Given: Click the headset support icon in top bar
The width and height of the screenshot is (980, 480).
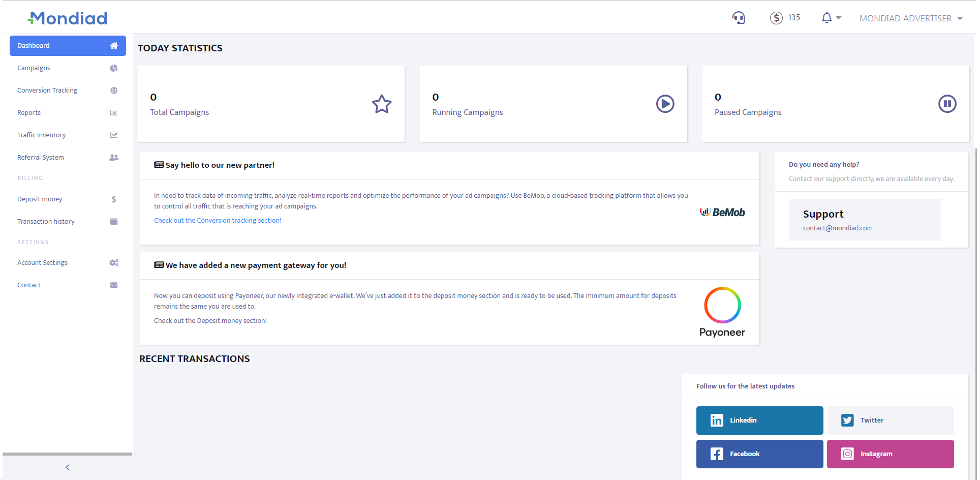Looking at the screenshot, I should click(x=739, y=17).
